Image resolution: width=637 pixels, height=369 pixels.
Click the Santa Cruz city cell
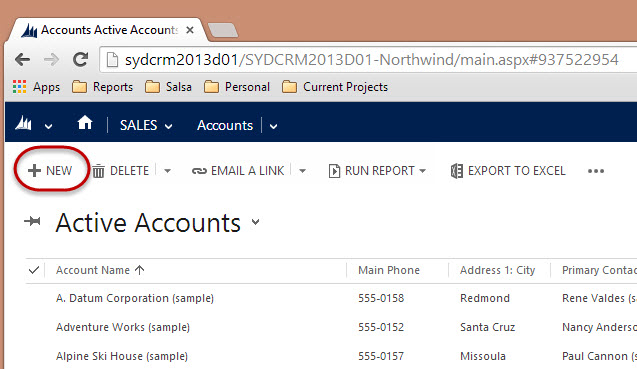(488, 327)
